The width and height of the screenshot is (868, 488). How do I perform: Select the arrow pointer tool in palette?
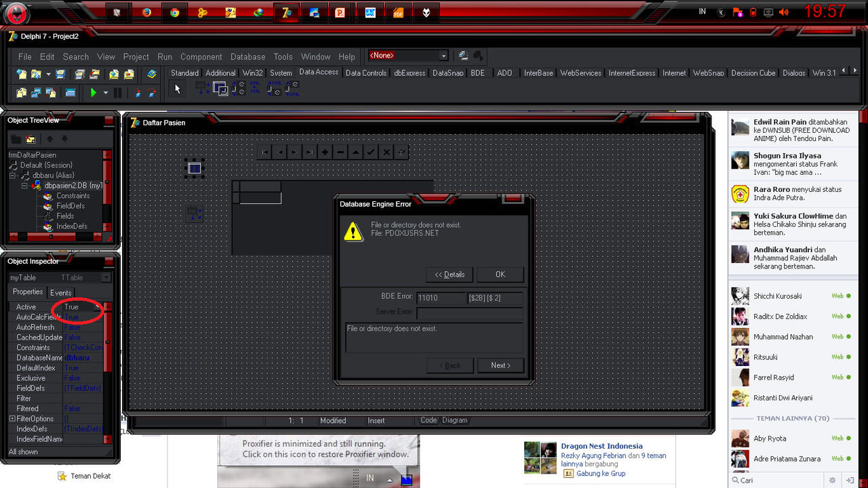click(177, 89)
